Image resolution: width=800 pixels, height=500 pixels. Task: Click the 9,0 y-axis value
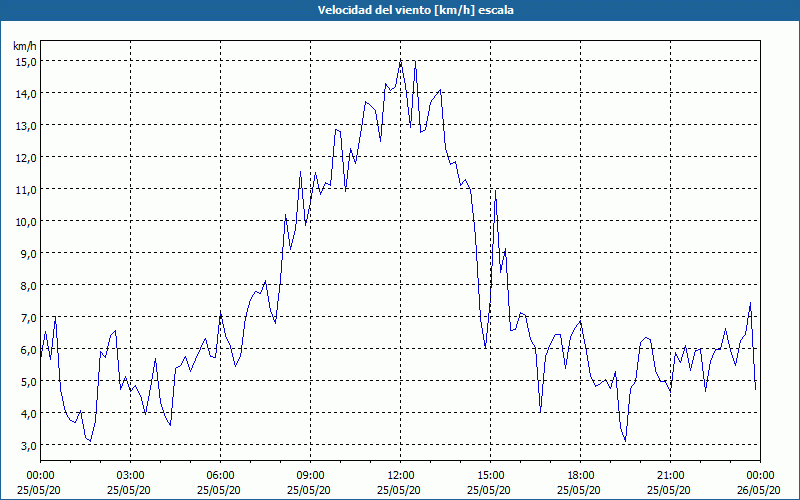[28, 254]
